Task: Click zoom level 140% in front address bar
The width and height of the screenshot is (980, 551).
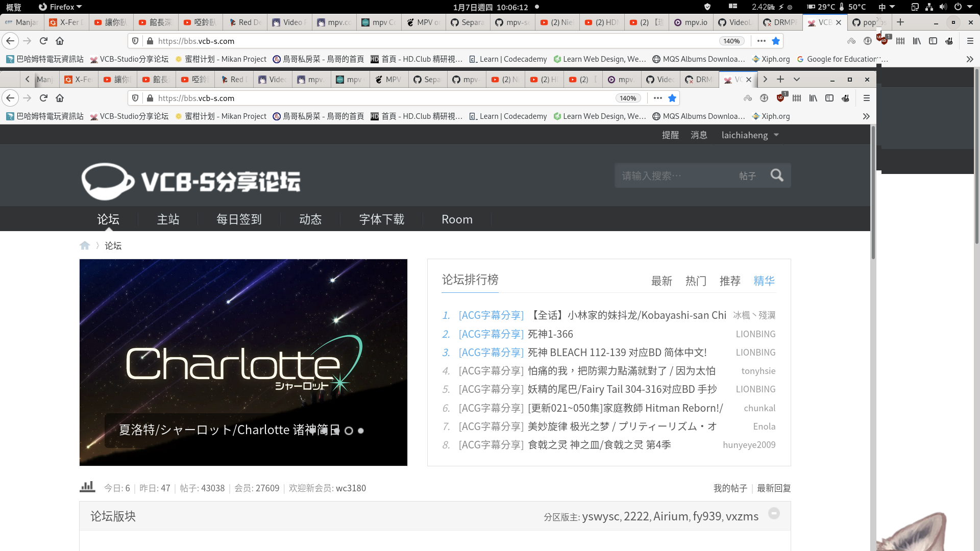Action: 628,98
